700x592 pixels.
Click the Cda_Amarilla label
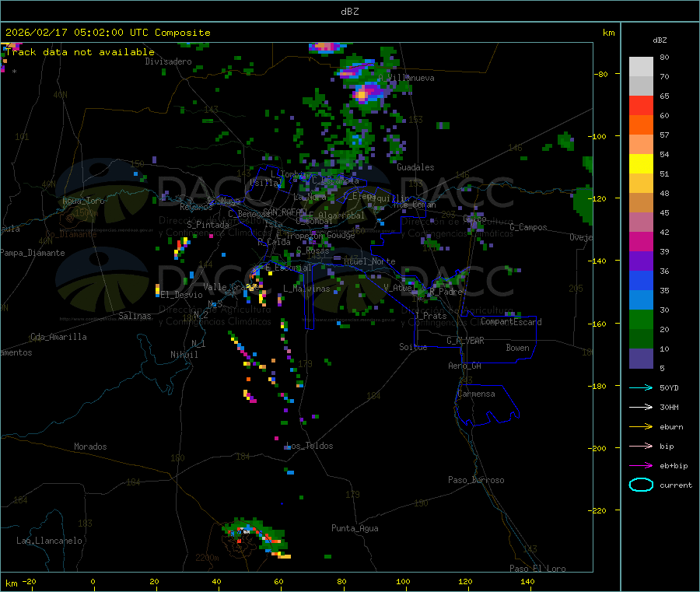click(x=58, y=337)
